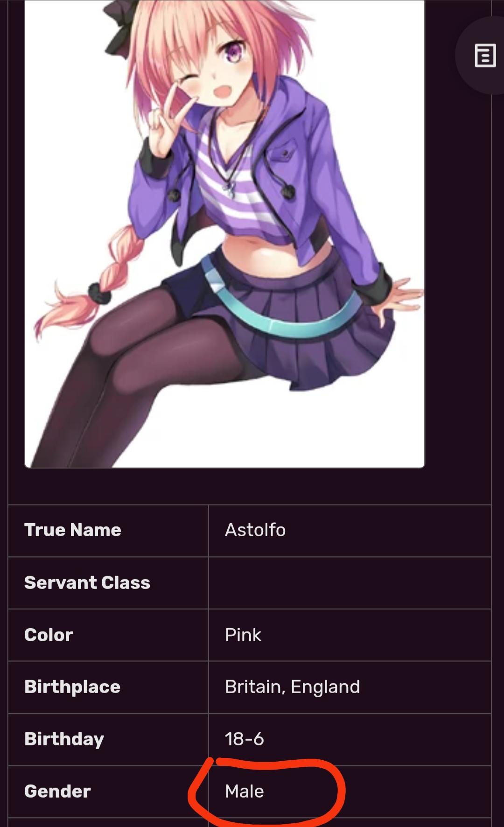This screenshot has width=504, height=827.
Task: Click the True Name row label
Action: tap(73, 530)
